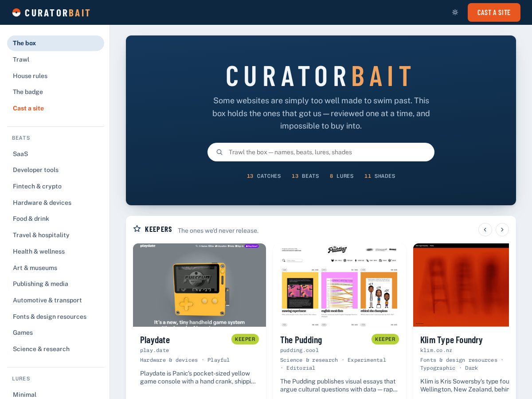
Task: Choose Hardware & devices in sidebar beats
Action: click(x=55, y=203)
